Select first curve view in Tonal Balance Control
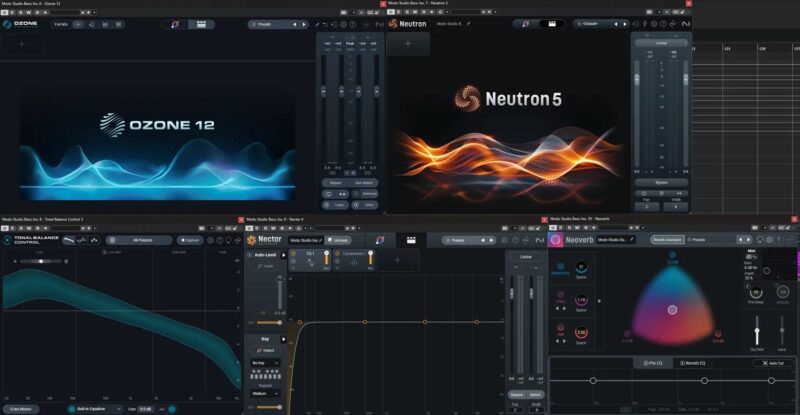Screen dimensions: 800x415 [x=68, y=240]
